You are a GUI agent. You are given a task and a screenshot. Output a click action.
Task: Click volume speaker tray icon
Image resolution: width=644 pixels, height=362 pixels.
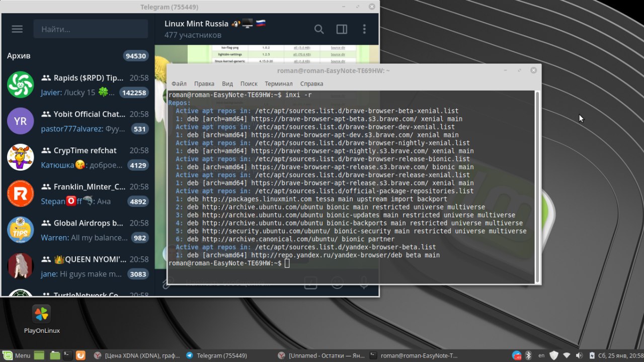click(579, 355)
